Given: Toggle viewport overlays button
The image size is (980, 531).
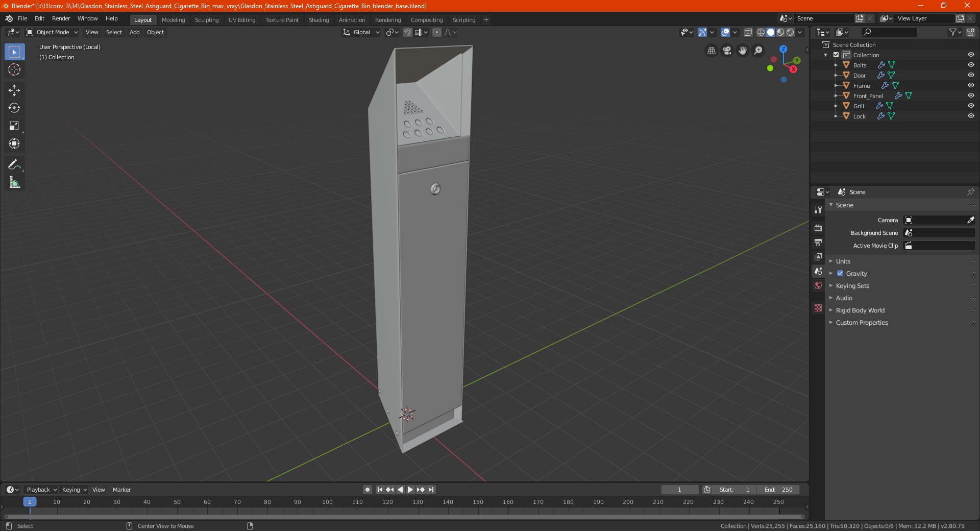Looking at the screenshot, I should pos(725,32).
